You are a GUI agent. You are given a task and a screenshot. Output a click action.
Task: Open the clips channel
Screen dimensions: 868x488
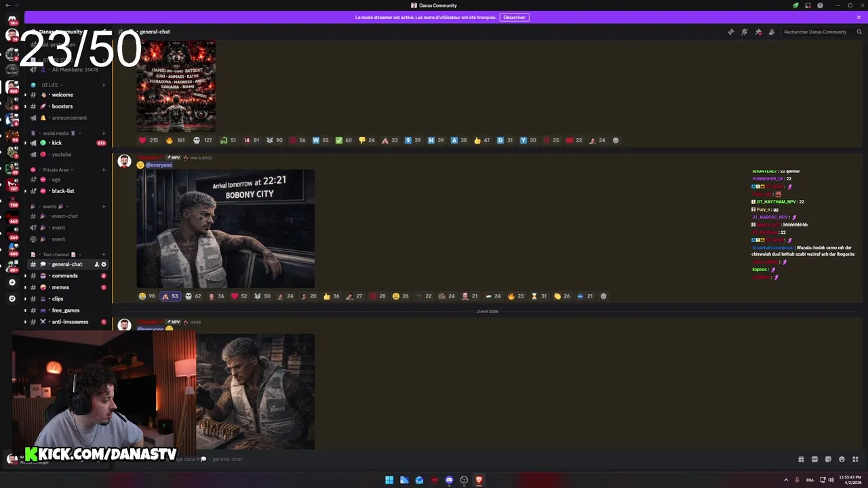[58, 299]
